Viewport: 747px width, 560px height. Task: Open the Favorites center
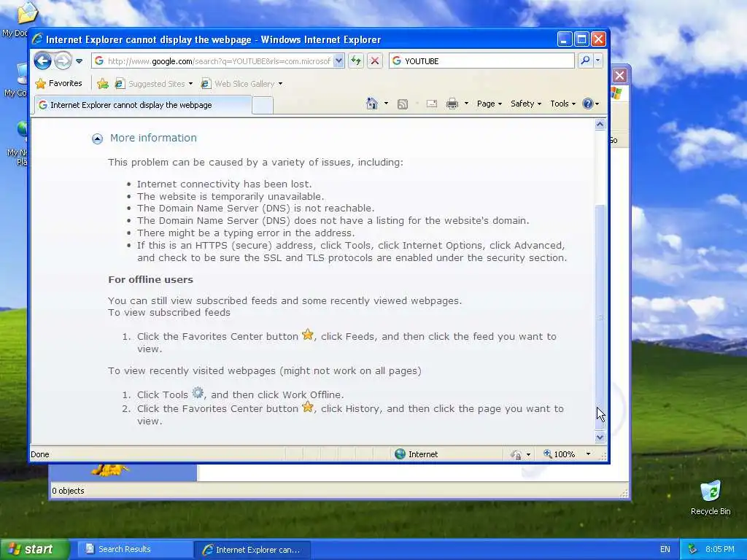(58, 83)
